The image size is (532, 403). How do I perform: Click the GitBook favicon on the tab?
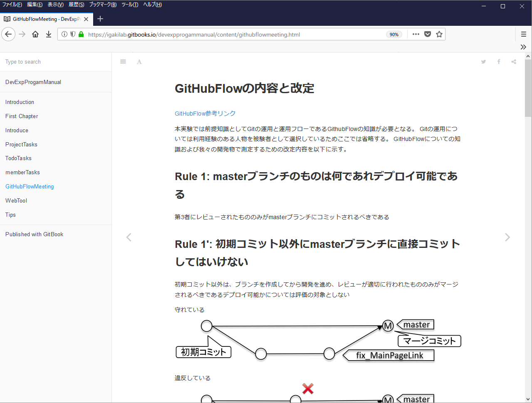[7, 19]
